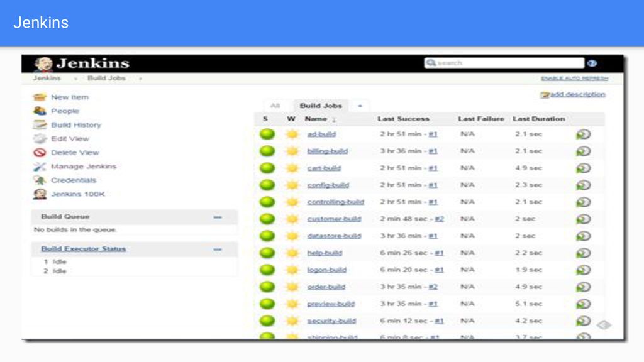Schedule a build for preview-build

(583, 304)
